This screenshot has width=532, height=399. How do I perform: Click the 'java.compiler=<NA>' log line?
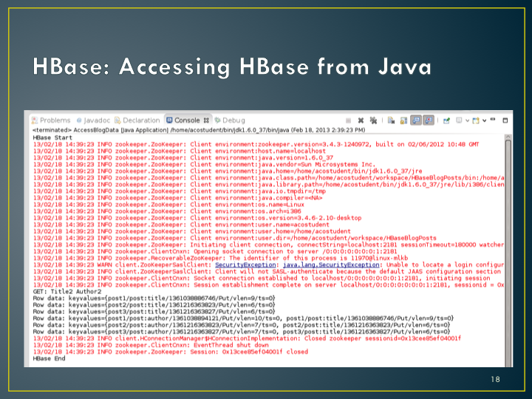[x=177, y=198]
